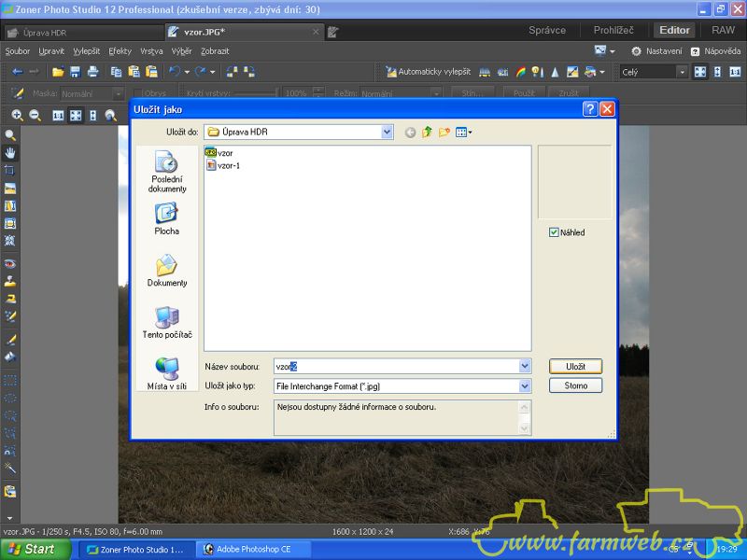This screenshot has height=560, width=747.
Task: Select Tento počítač location
Action: (167, 323)
